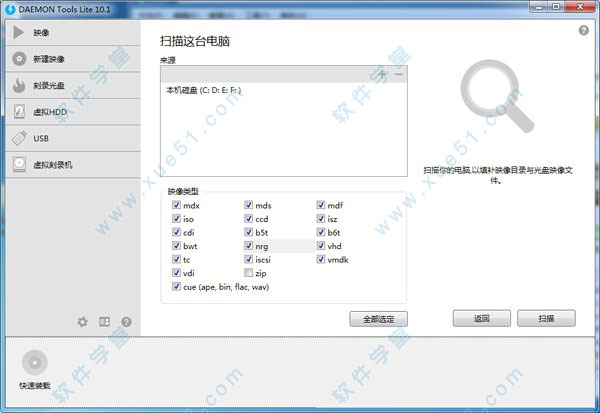This screenshot has height=413, width=600.
Task: Click the disc icon beside 新建映像
Action: 19,59
